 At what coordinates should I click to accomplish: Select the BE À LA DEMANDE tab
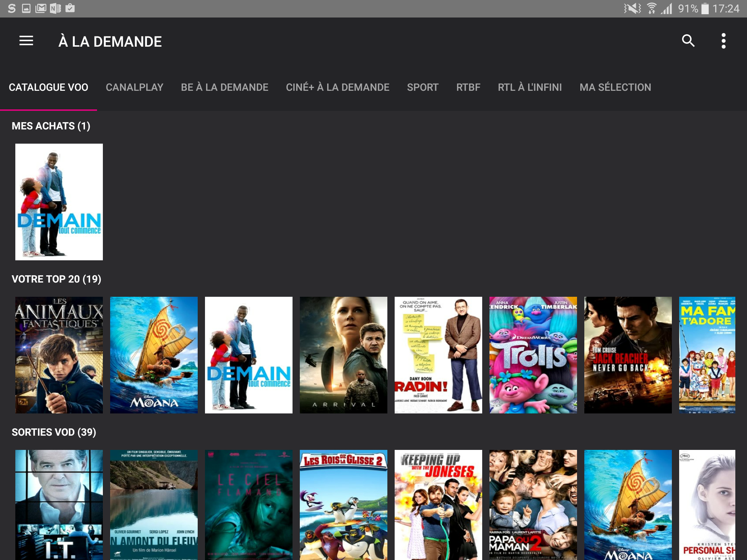pos(224,87)
